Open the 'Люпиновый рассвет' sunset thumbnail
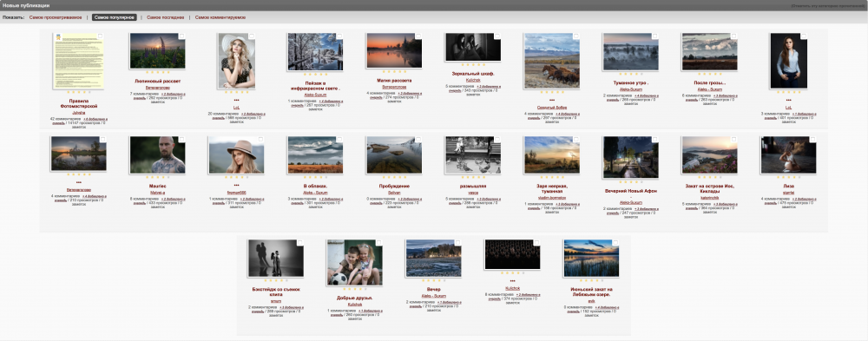Viewport: 868px width, 341px height. pos(157,51)
